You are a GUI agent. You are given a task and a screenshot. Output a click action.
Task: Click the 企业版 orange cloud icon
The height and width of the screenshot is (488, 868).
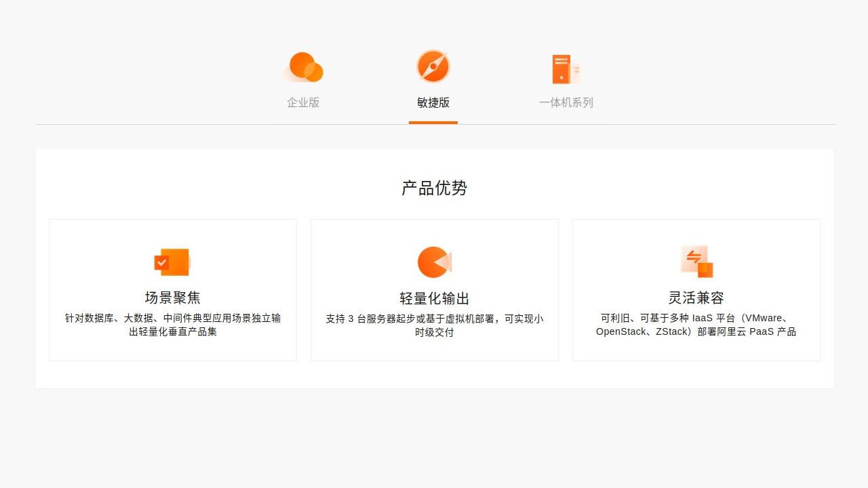click(303, 68)
